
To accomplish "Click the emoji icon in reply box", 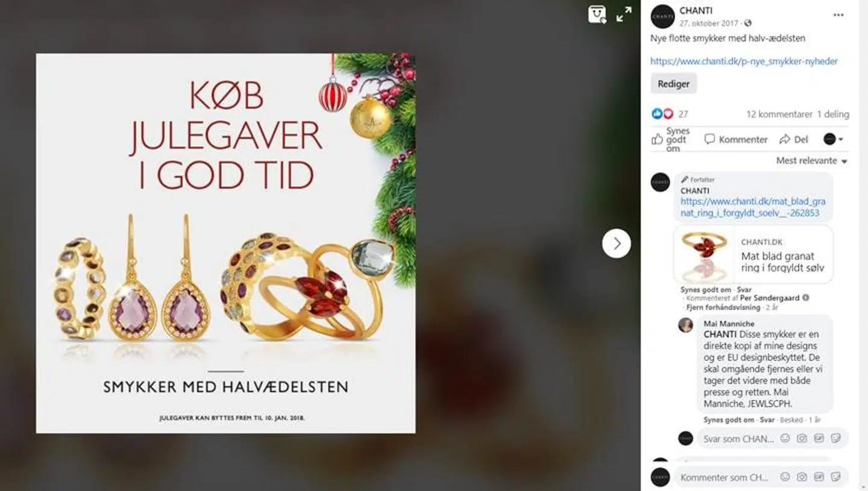I will coord(785,439).
